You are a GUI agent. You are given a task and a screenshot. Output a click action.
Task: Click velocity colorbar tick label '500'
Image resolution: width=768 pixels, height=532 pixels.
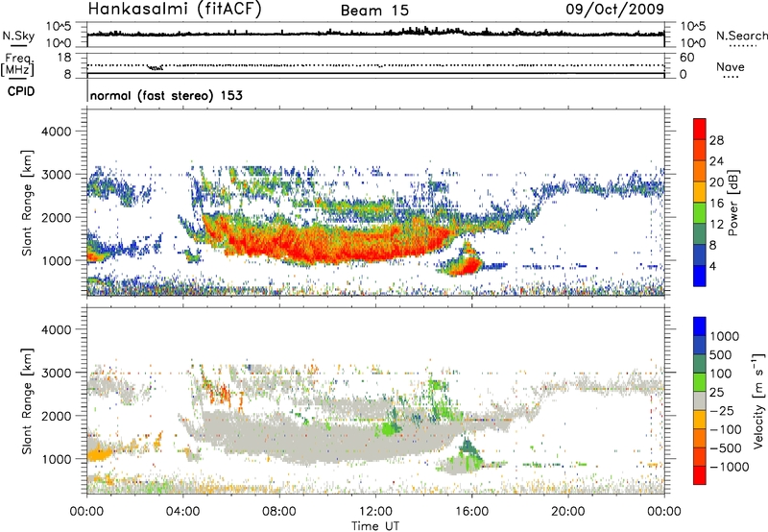click(x=720, y=354)
